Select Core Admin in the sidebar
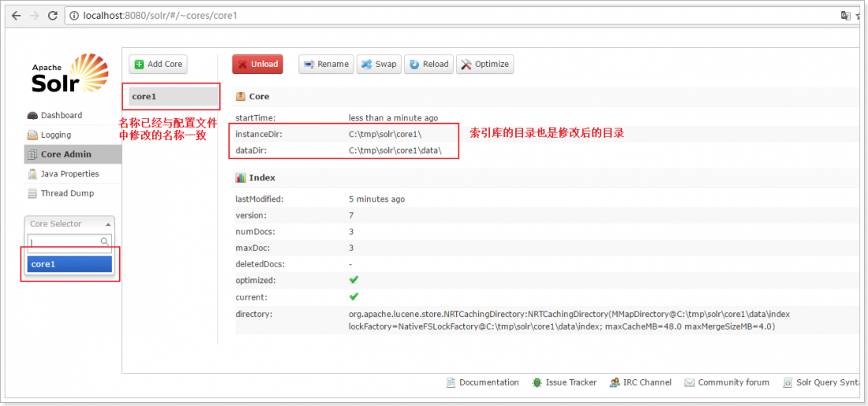 (x=73, y=155)
